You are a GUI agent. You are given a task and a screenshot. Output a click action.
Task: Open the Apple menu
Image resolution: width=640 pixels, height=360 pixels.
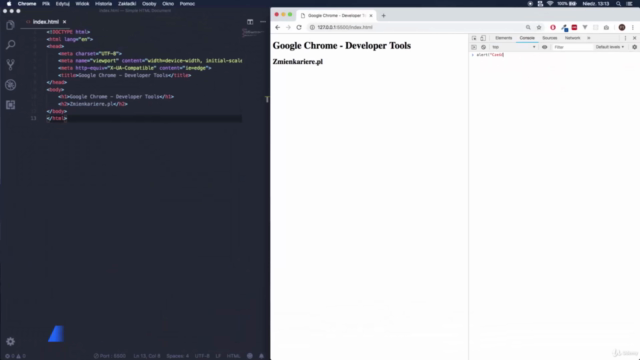point(9,4)
